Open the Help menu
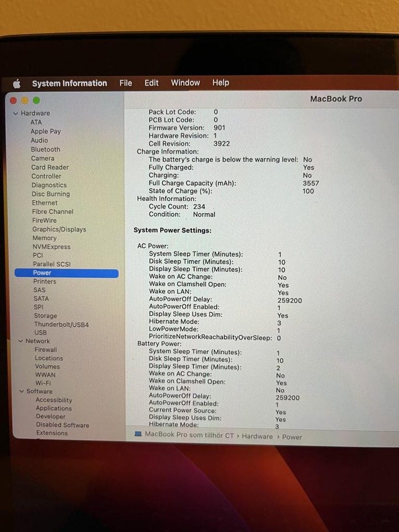 click(221, 83)
